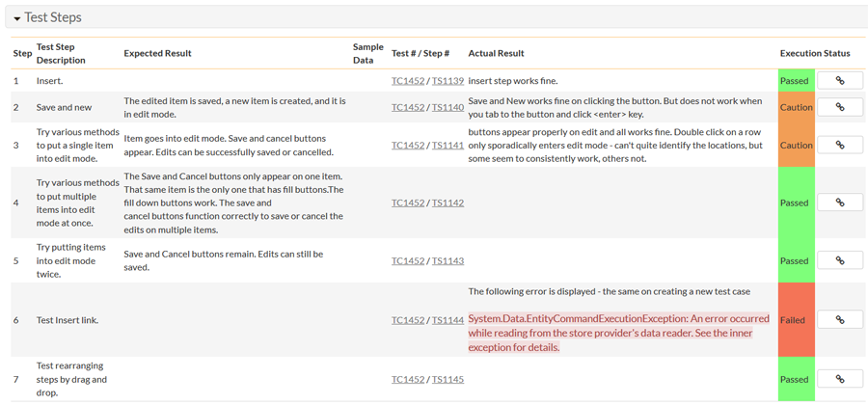Open test step link TS1143
Screen dimensions: 868x405
click(x=448, y=260)
